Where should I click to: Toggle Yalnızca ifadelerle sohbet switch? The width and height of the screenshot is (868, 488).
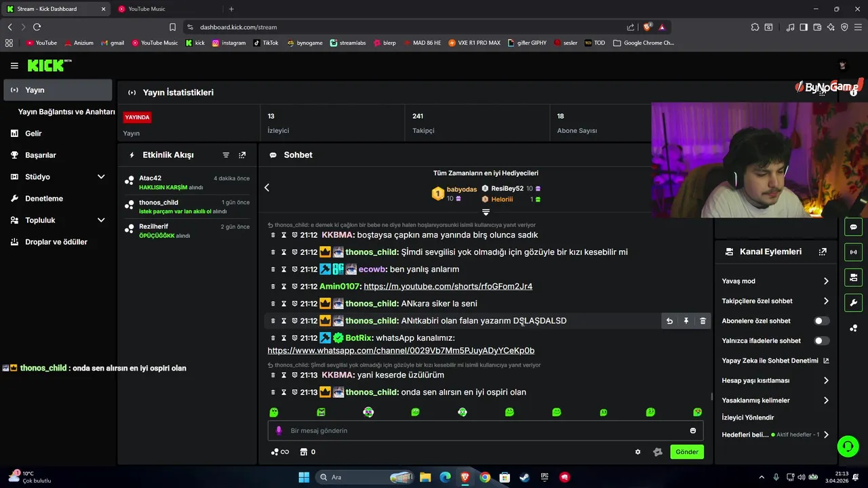click(x=821, y=341)
